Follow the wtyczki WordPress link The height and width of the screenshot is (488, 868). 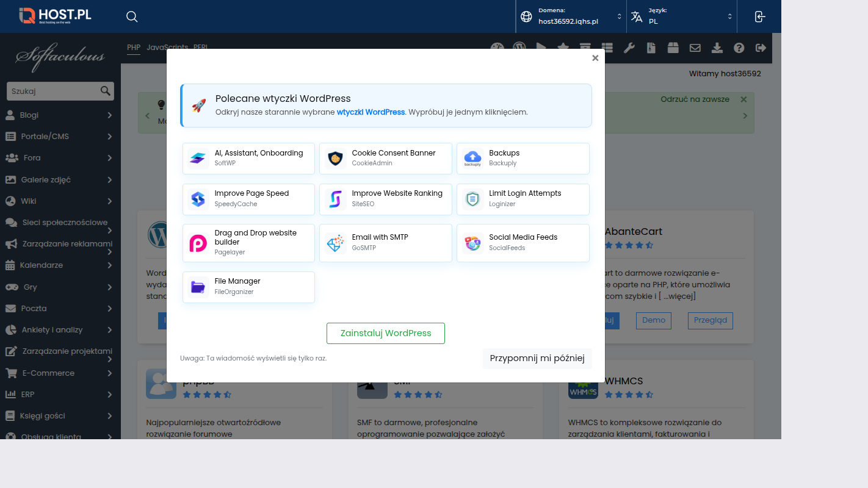371,112
